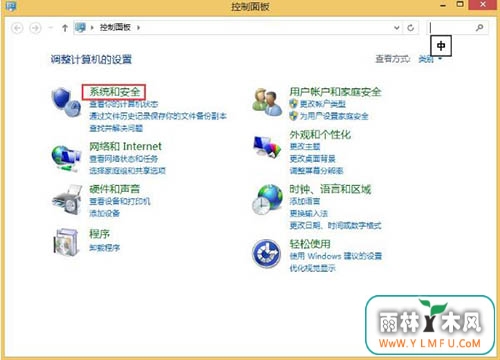The width and height of the screenshot is (500, 360).
Task: Expand the address bar history dropdown
Action: (x=397, y=28)
